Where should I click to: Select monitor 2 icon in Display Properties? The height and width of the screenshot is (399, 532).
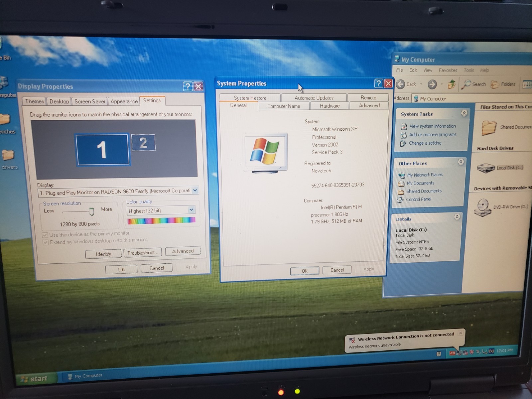[x=143, y=143]
